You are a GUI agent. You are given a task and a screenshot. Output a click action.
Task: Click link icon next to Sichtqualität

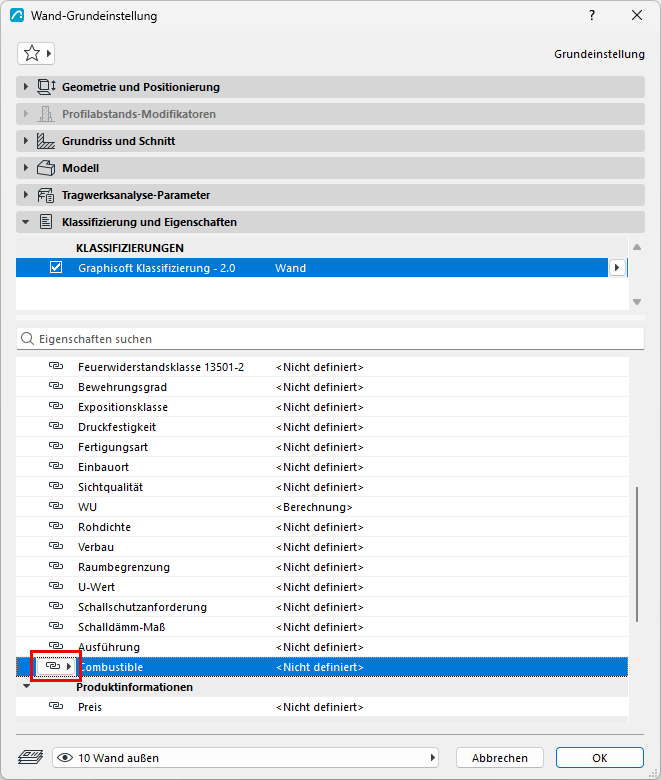56,486
